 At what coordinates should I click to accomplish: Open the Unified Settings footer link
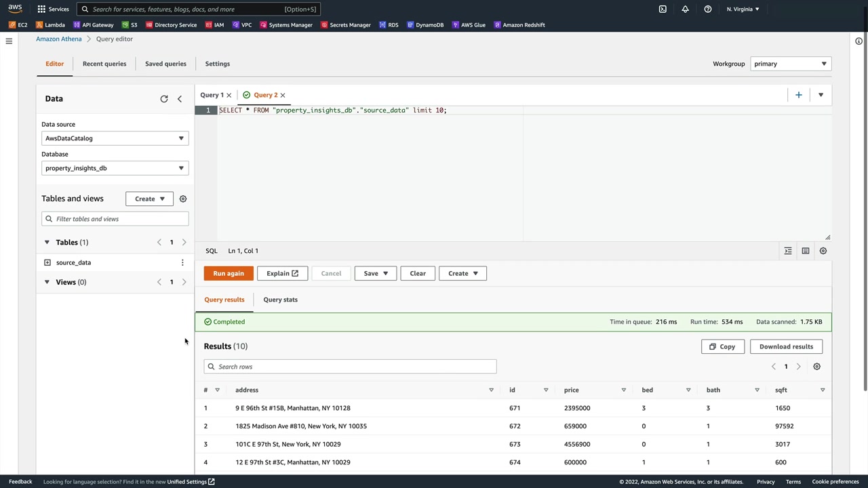191,482
